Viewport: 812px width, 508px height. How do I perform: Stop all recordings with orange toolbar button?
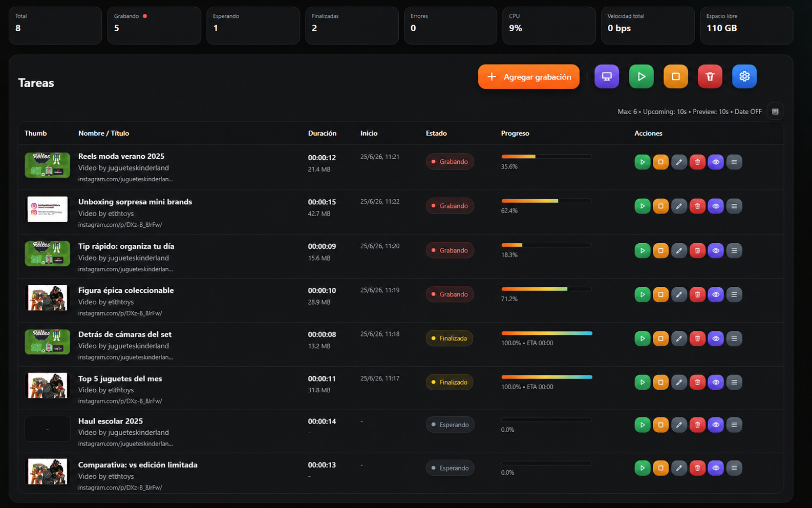coord(676,76)
